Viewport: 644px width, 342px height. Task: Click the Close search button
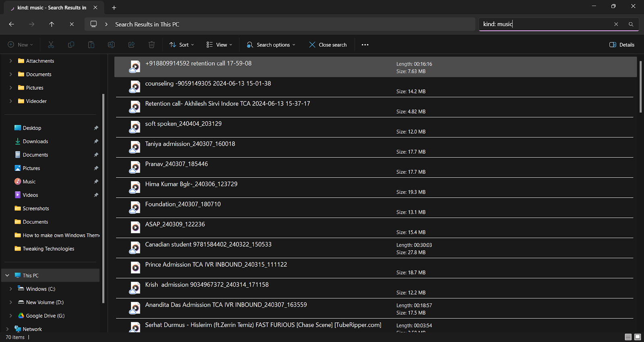click(x=328, y=45)
